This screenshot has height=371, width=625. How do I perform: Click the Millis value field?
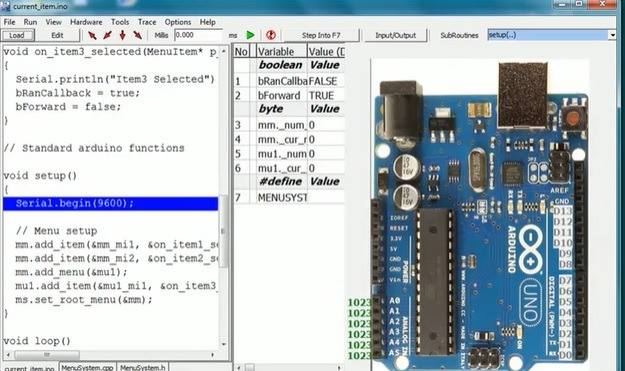[x=198, y=35]
